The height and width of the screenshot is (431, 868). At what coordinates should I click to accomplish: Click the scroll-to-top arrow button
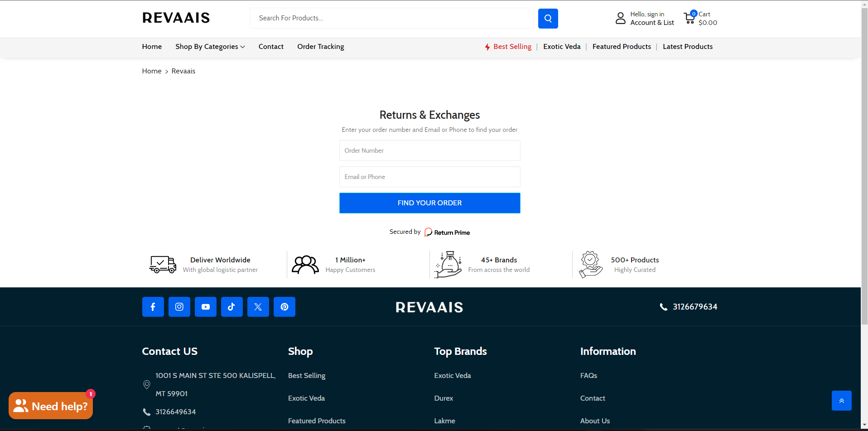point(842,401)
